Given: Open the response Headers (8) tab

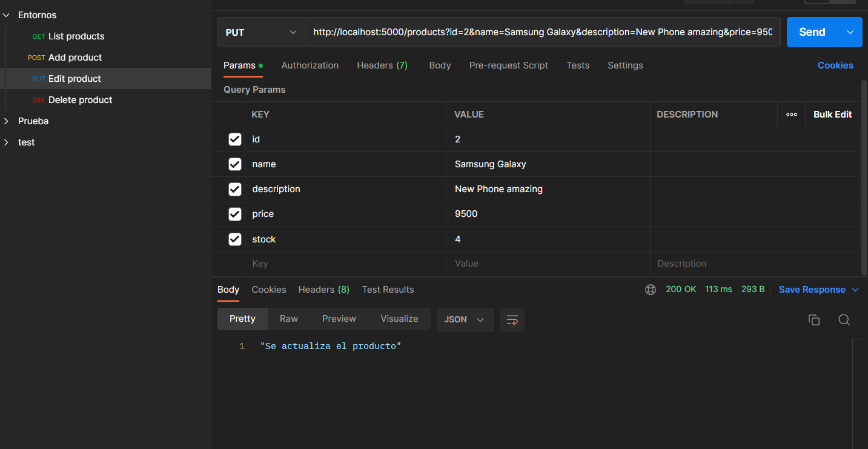Looking at the screenshot, I should [x=324, y=290].
